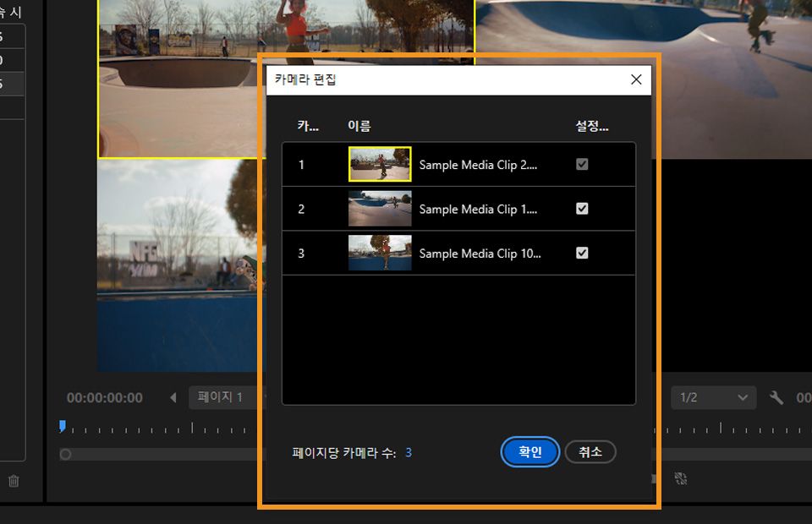
Task: Click 확인 button in camera edit dialog
Action: click(529, 451)
